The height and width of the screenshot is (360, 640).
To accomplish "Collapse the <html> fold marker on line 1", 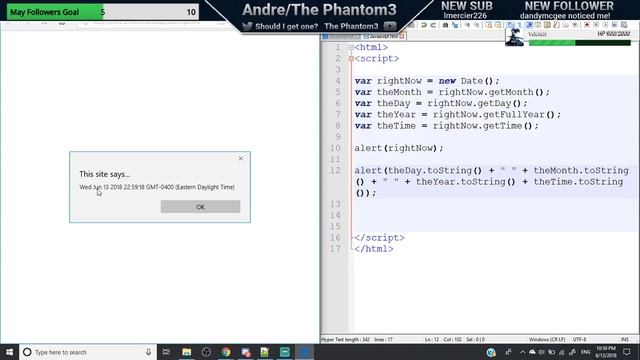I will pyautogui.click(x=351, y=47).
